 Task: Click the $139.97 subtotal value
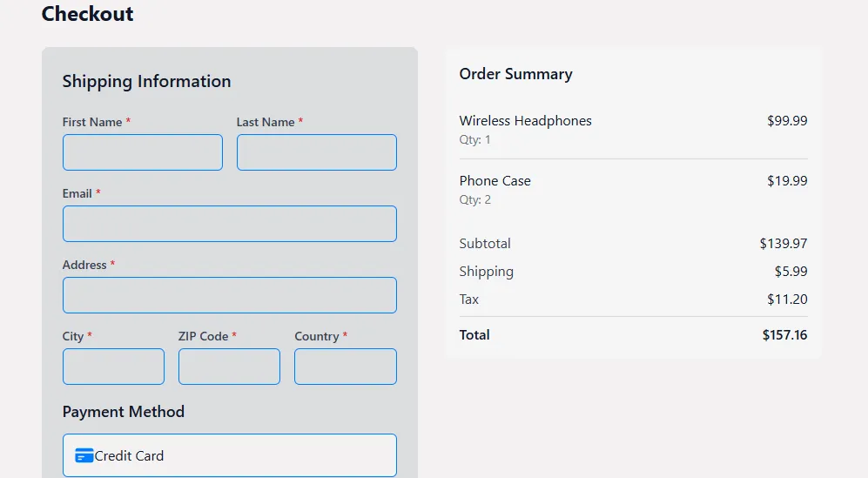point(783,244)
